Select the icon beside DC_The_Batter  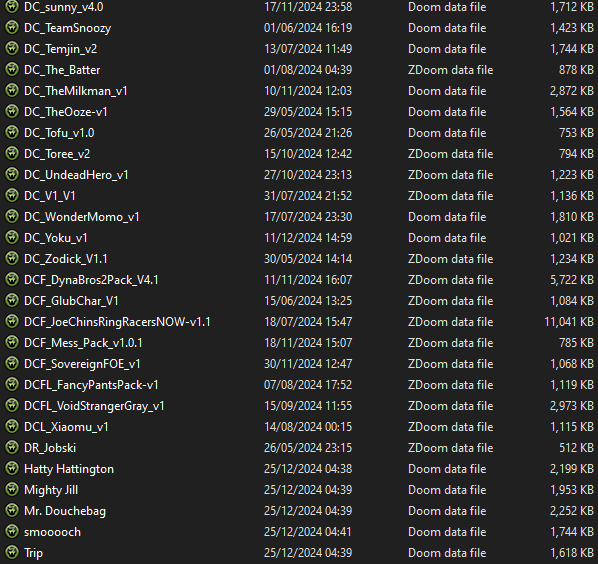(12, 70)
